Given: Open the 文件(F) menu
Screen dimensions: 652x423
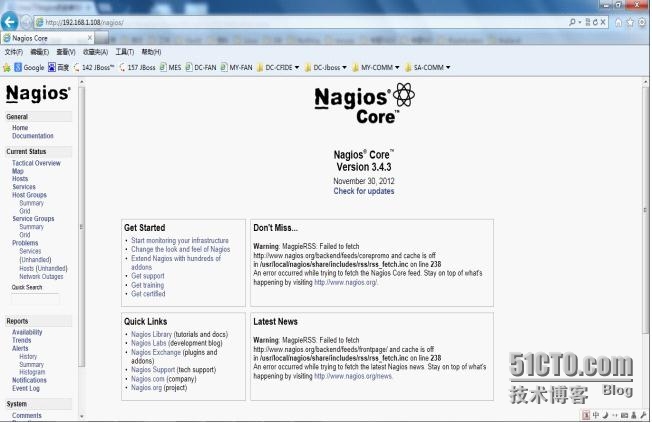Looking at the screenshot, I should (14, 52).
